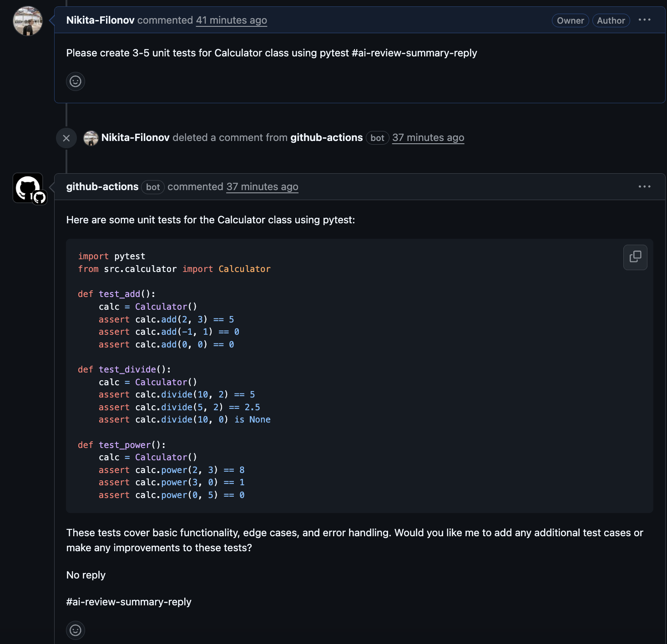
Task: Expand comment options via the top-right ellipsis
Action: click(x=645, y=20)
